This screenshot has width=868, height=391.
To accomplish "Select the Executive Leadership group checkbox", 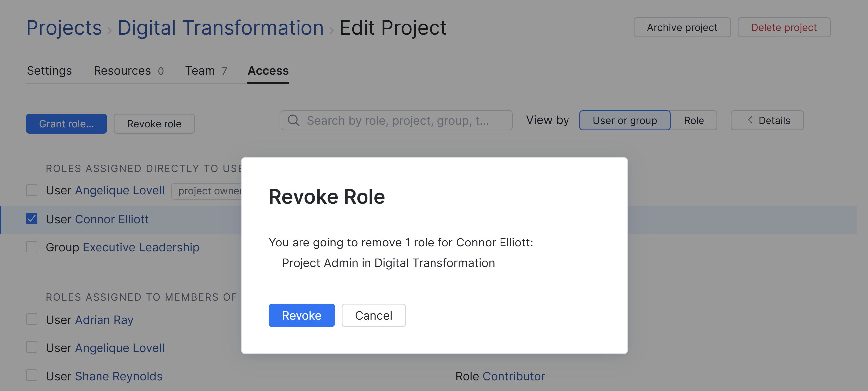I will (x=32, y=247).
